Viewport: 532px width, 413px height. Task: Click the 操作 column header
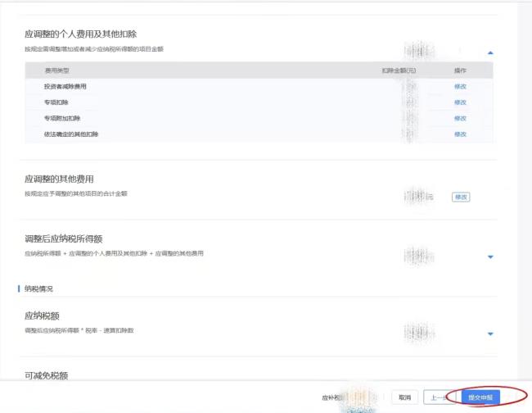tap(460, 70)
